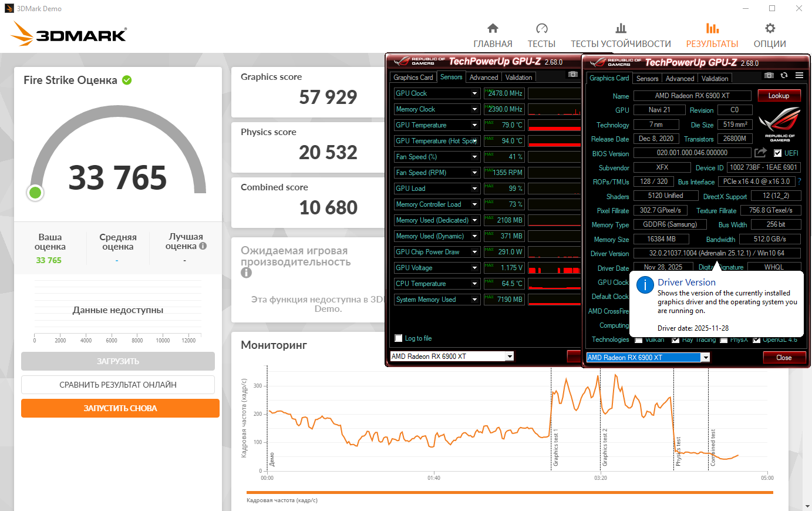The width and height of the screenshot is (812, 511).
Task: Click the GPU Temperature red sensor graph
Action: point(554,125)
